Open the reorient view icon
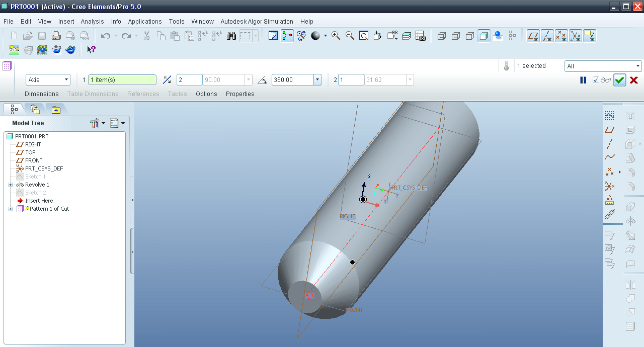Viewport: 644px width, 347px height. pyautogui.click(x=378, y=36)
